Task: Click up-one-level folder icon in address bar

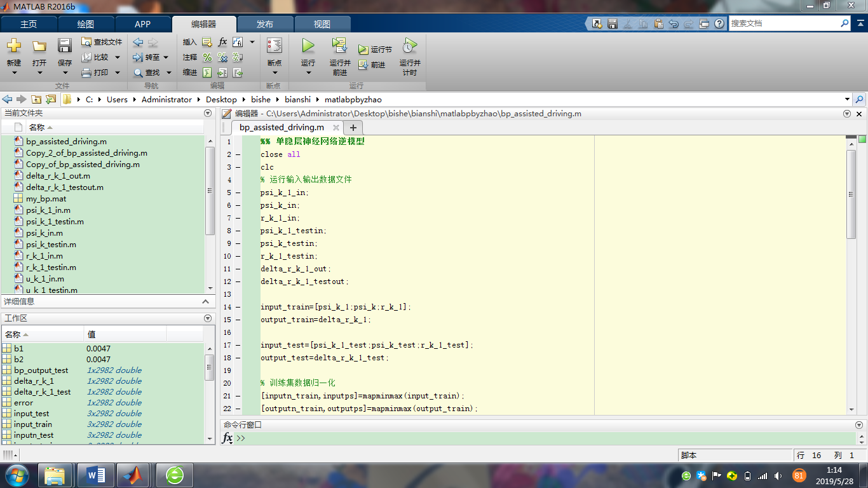Action: click(x=36, y=100)
